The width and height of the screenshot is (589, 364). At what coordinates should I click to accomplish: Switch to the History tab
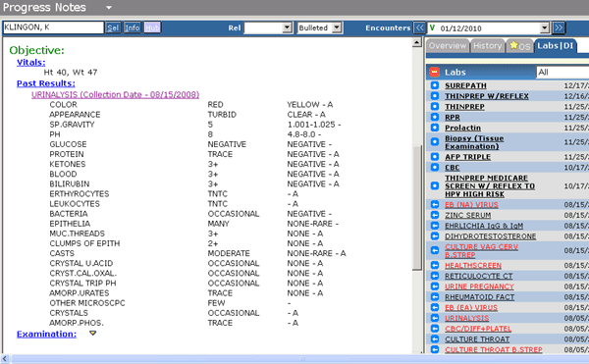coord(487,46)
